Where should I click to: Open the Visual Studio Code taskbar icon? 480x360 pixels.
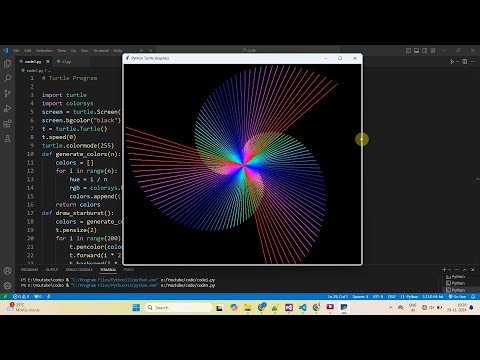(302, 307)
